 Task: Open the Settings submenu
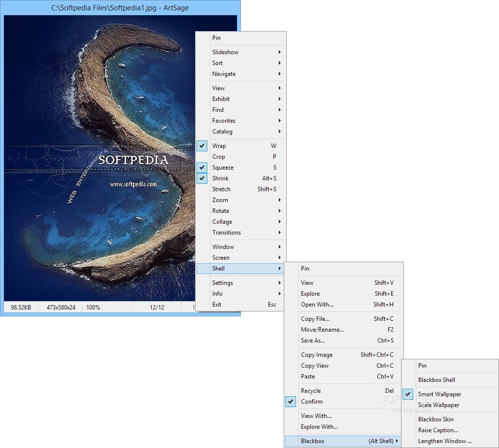pyautogui.click(x=240, y=283)
